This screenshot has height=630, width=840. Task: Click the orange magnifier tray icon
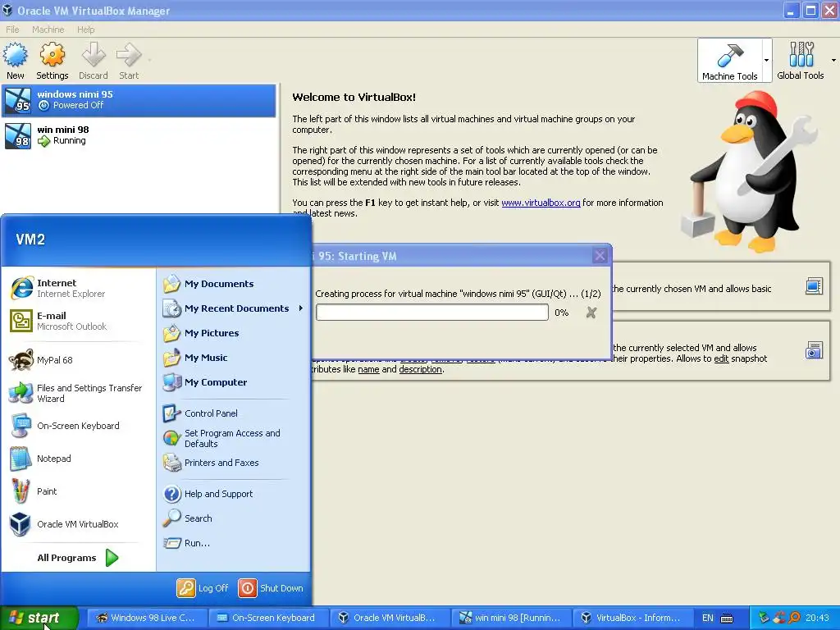(x=794, y=618)
